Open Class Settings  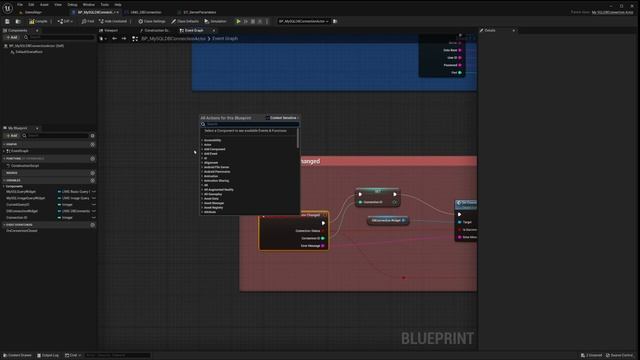pyautogui.click(x=152, y=21)
